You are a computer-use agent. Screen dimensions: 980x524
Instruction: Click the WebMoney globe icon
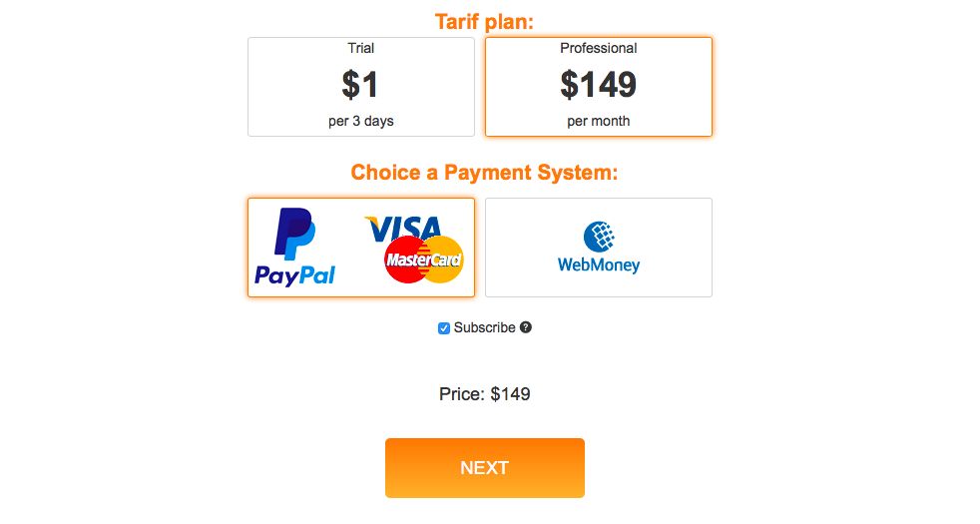coord(598,237)
